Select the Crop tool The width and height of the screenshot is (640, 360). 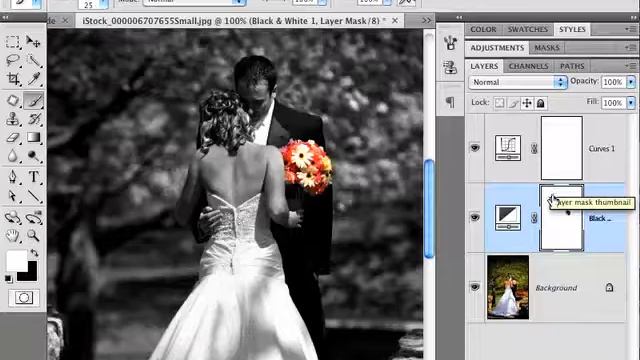click(x=12, y=79)
